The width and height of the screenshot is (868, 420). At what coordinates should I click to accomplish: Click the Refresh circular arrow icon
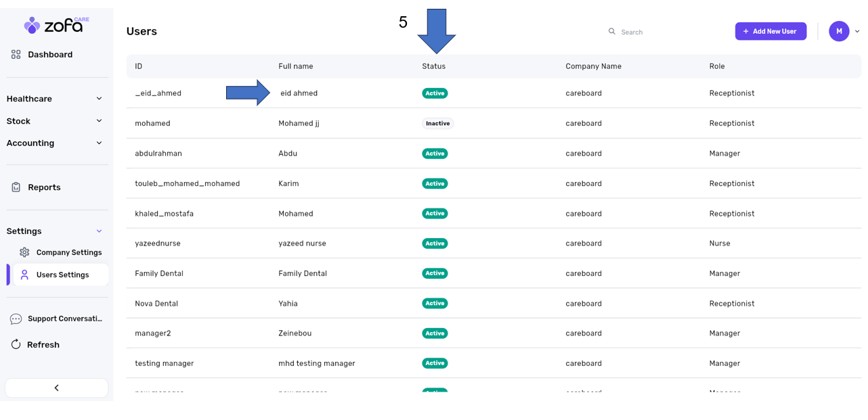[16, 345]
